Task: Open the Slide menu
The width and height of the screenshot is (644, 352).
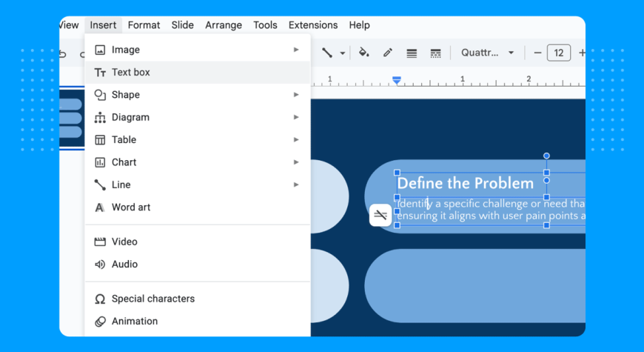Action: point(182,25)
